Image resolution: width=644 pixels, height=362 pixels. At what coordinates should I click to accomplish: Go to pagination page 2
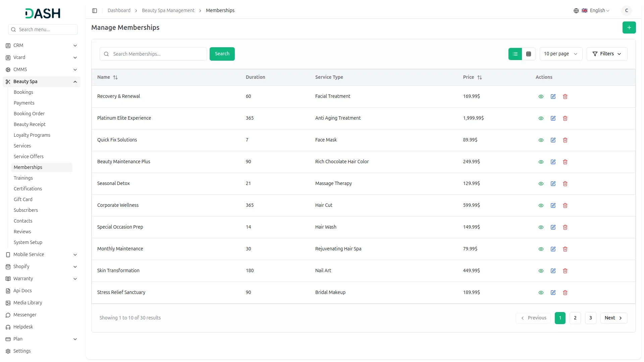[x=575, y=318]
